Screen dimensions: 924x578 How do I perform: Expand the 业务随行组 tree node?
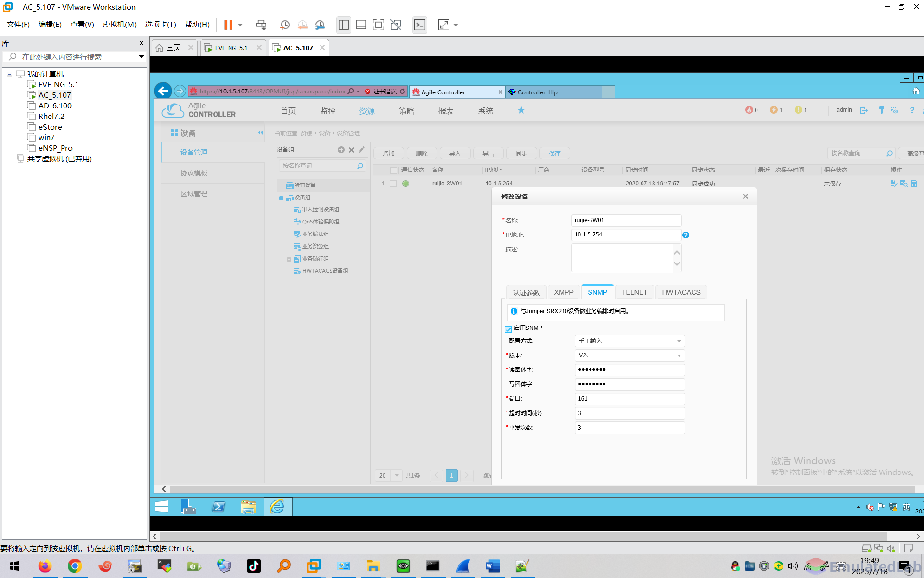(289, 259)
